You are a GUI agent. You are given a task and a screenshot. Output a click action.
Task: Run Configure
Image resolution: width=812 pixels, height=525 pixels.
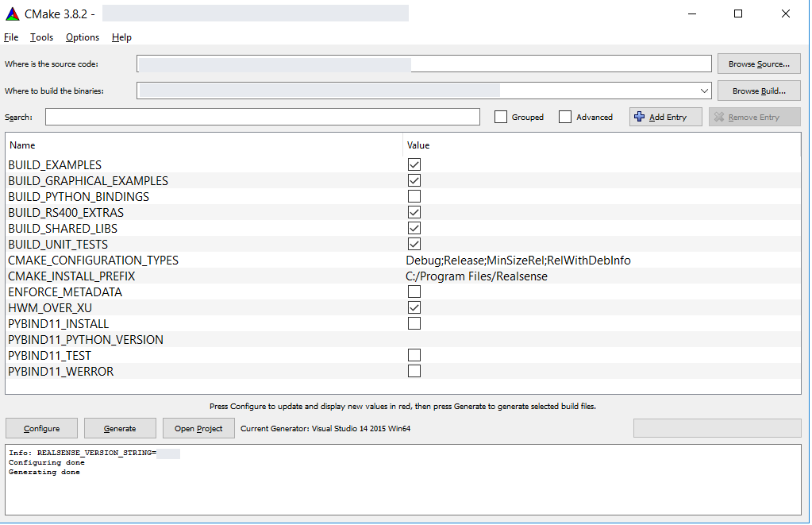[41, 429]
